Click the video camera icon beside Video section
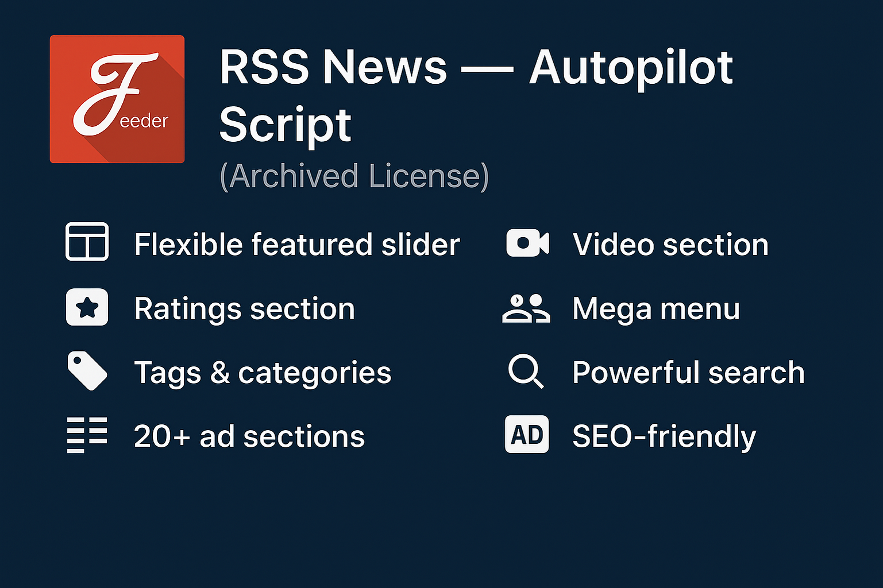 [528, 243]
